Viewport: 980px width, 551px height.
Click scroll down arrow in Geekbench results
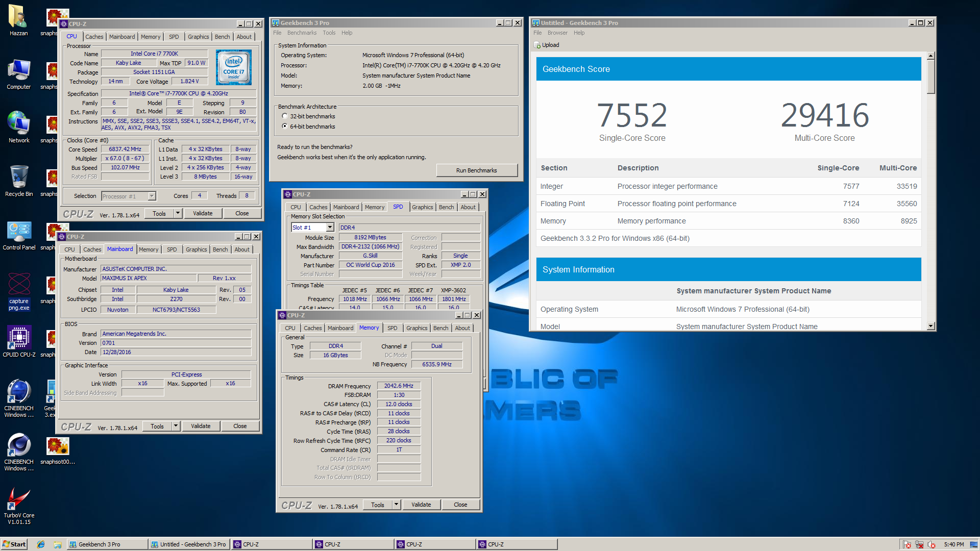[930, 326]
